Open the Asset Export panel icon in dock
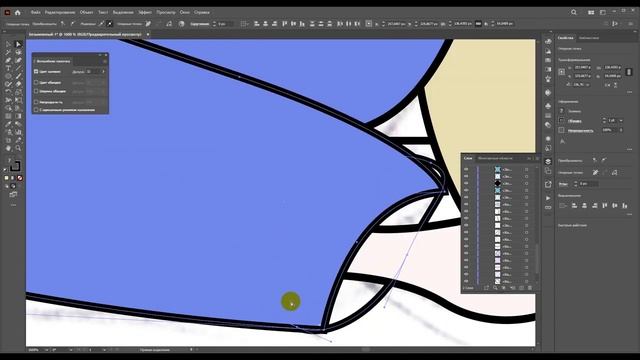The image size is (640, 360). tap(548, 184)
